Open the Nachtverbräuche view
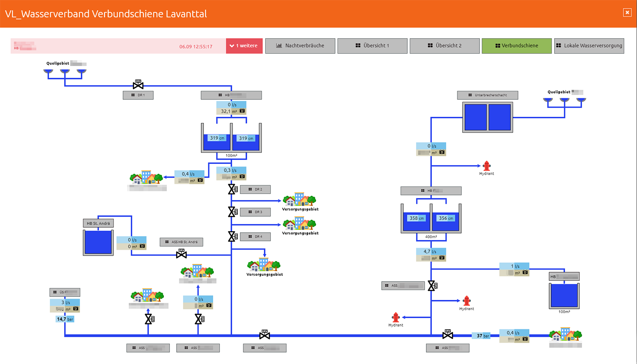The width and height of the screenshot is (637, 364). tap(300, 46)
